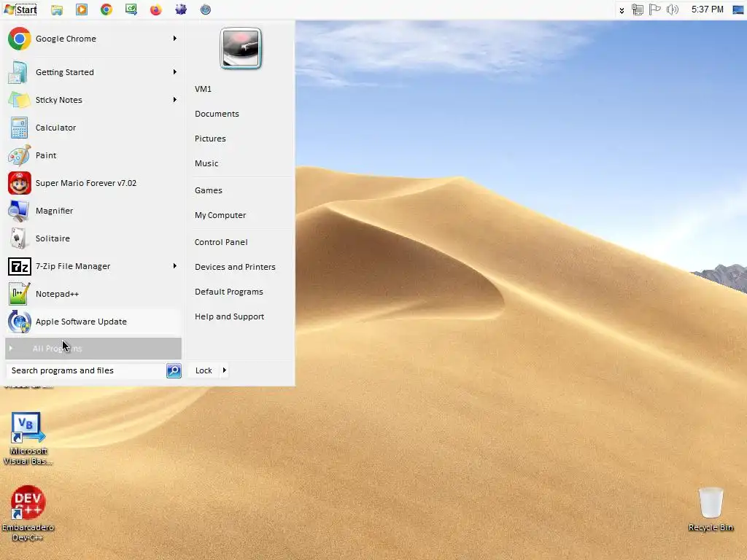747x560 pixels.
Task: Open My Computer
Action: (x=220, y=215)
